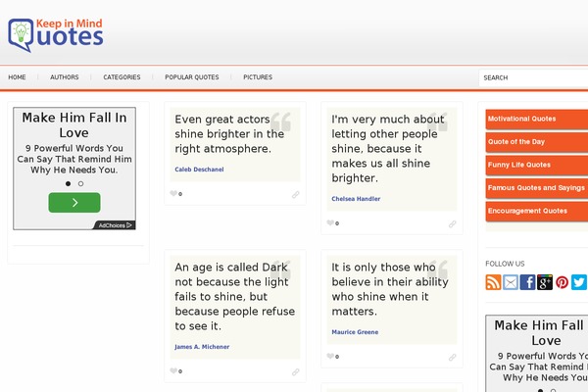This screenshot has height=392, width=588.
Task: Open the Pinterest follow icon
Action: point(562,282)
